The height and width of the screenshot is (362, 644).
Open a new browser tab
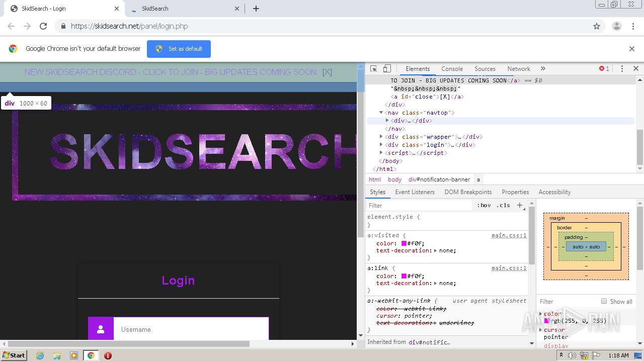[256, 9]
